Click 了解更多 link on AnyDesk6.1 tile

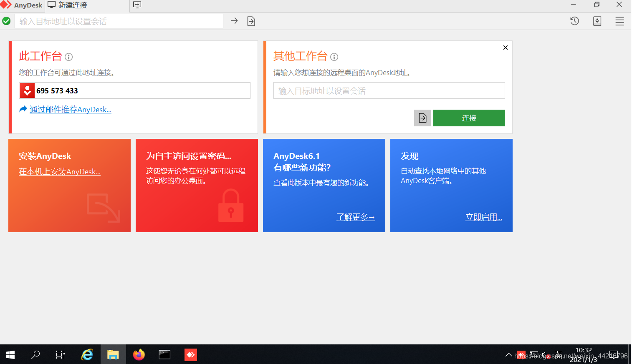pos(356,217)
